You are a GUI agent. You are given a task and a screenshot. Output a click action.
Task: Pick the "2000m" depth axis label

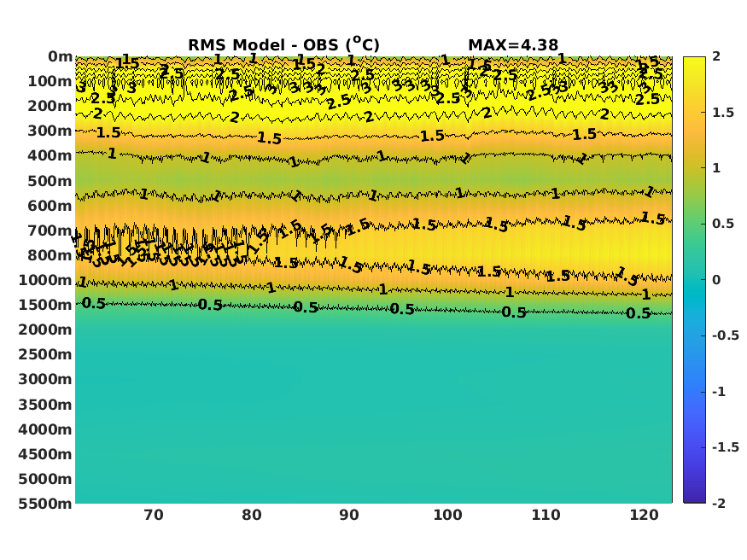(45, 330)
